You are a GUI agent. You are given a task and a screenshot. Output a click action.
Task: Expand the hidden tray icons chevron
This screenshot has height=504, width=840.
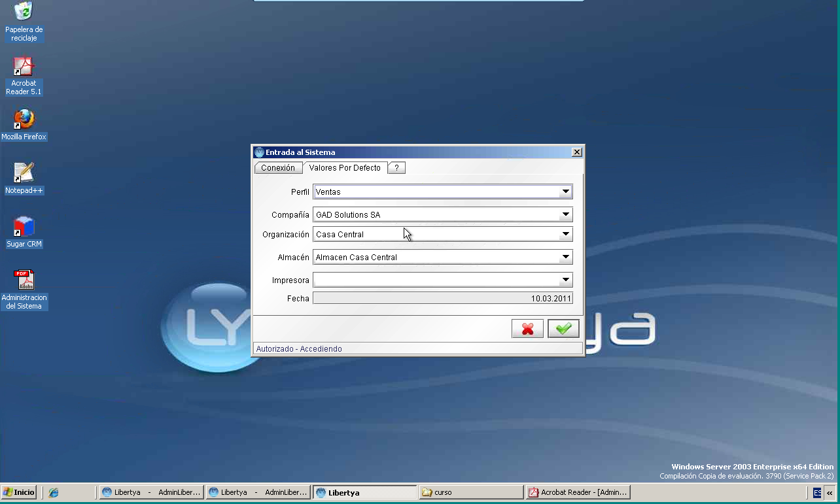(x=830, y=492)
